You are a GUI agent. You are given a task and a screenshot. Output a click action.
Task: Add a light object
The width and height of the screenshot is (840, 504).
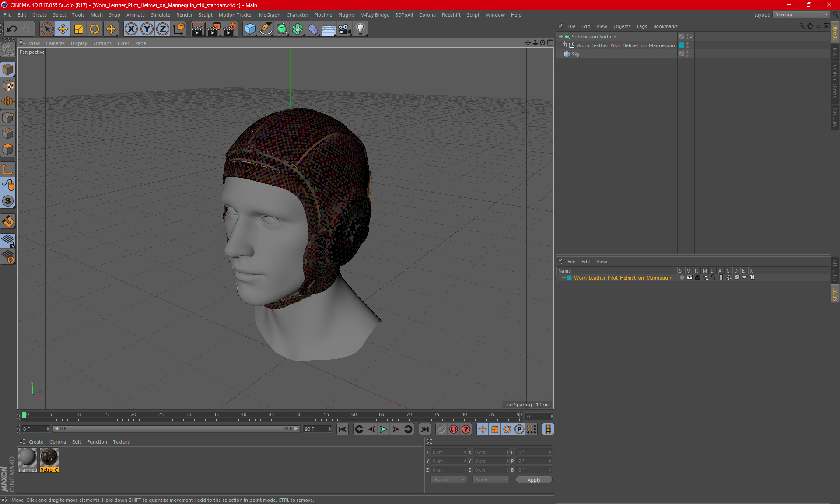[360, 29]
